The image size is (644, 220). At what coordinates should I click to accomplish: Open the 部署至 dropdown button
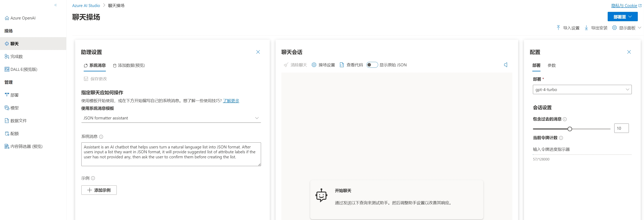click(622, 17)
